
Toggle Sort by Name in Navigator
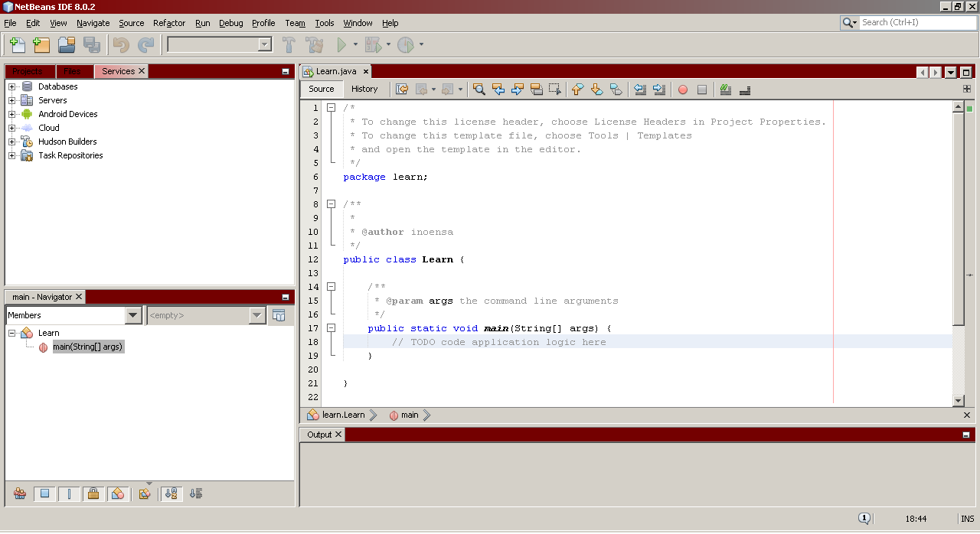[x=171, y=493]
